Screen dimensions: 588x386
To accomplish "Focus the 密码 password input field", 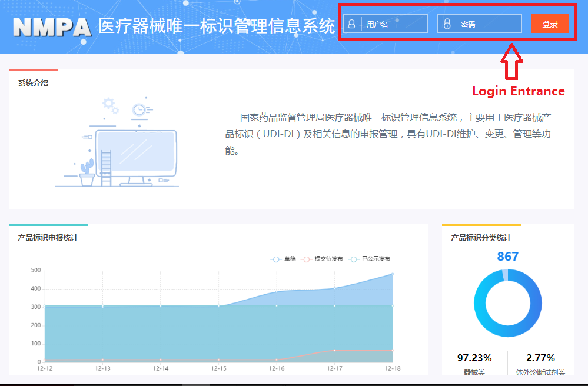I will (x=487, y=24).
